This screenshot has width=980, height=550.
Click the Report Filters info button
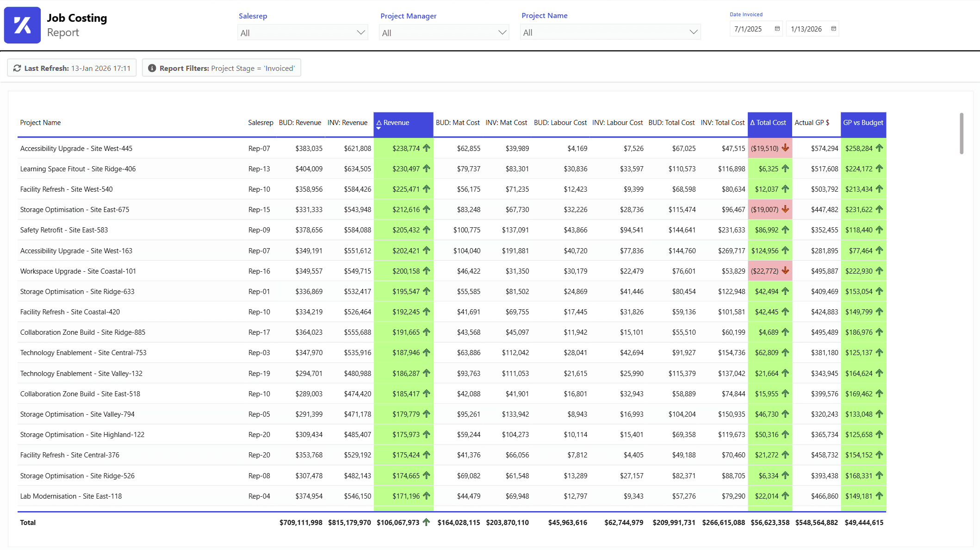click(x=222, y=68)
